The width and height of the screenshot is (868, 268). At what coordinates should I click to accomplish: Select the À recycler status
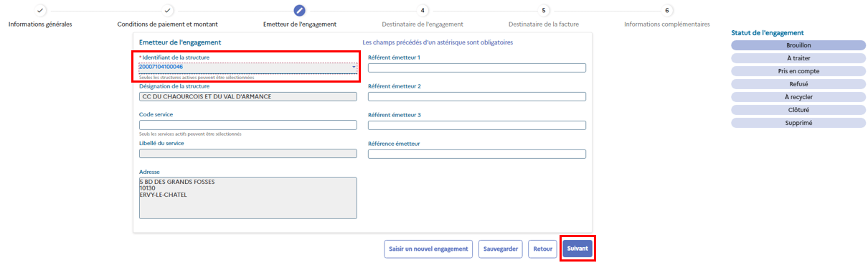pyautogui.click(x=798, y=97)
